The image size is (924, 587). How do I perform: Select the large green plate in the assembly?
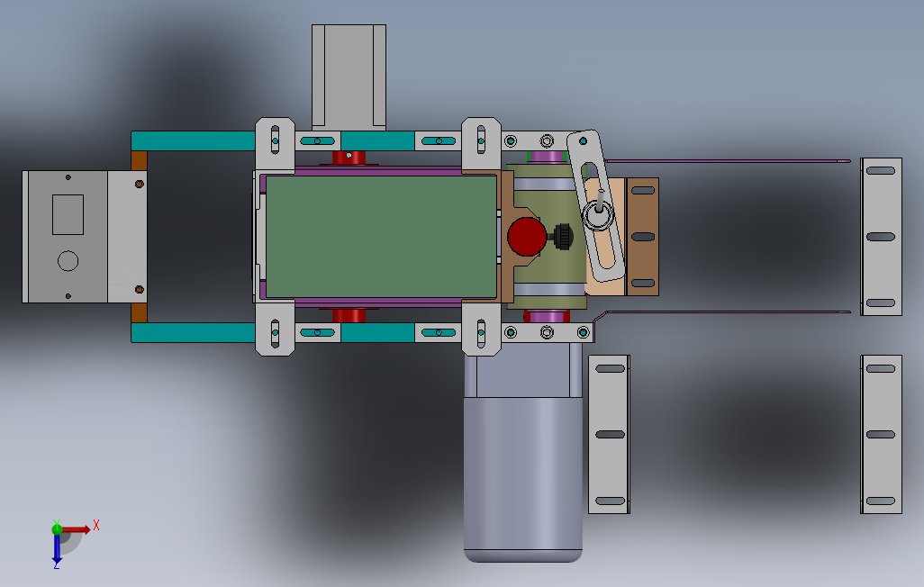coord(381,237)
